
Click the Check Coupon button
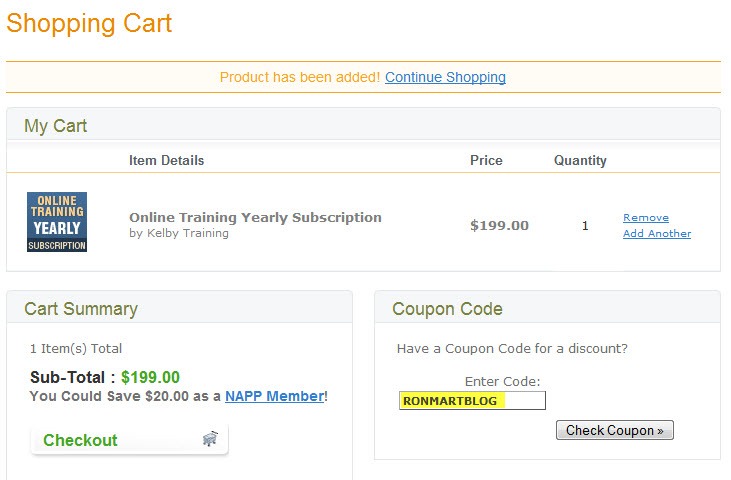point(614,430)
